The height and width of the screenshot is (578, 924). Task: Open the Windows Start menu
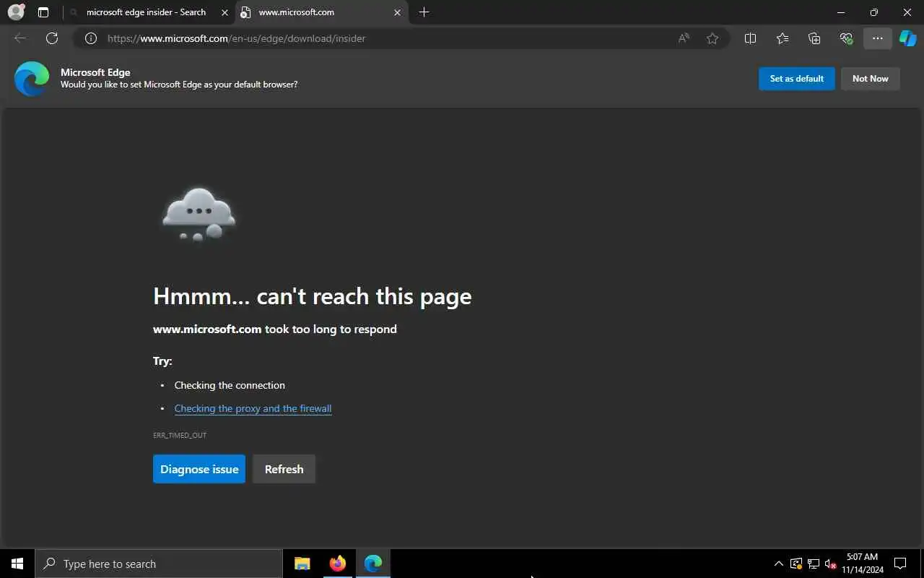point(17,564)
